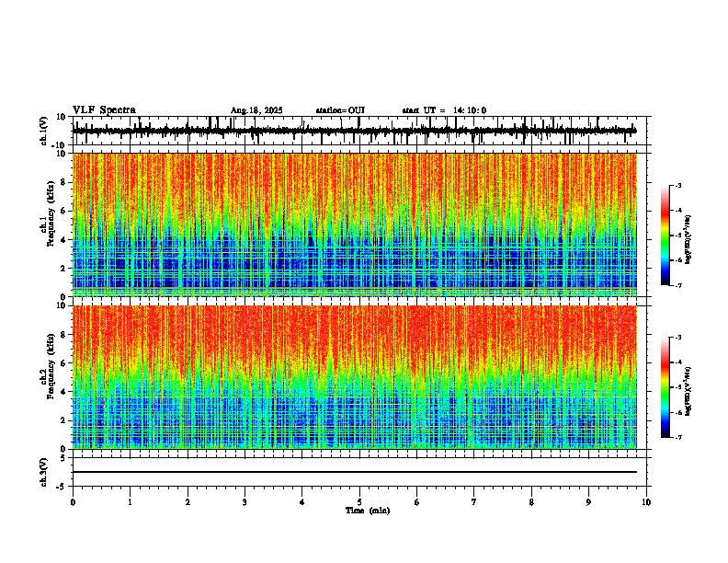The height and width of the screenshot is (563, 728).
Task: Select the ch.1 "Frequency (kHz)" axis label
Action: (x=51, y=213)
